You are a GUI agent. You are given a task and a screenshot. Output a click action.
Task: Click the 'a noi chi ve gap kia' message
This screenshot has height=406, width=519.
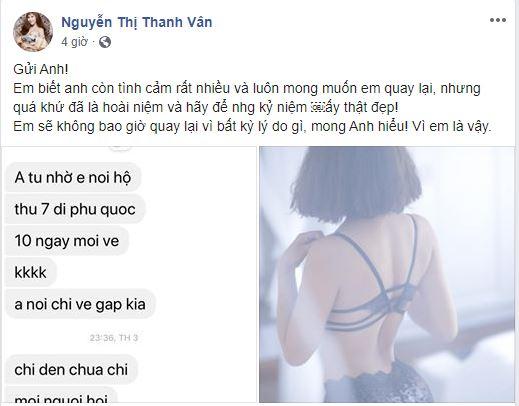pos(80,304)
